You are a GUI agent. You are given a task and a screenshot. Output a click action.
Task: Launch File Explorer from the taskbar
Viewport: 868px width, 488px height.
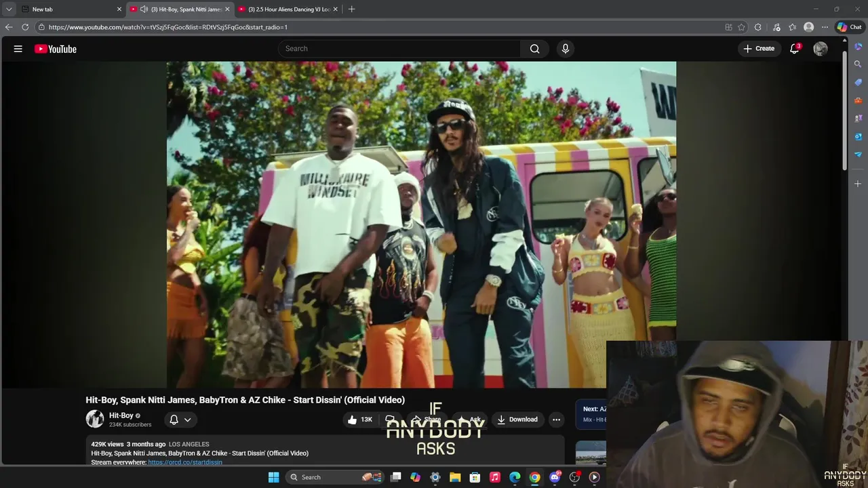point(455,477)
